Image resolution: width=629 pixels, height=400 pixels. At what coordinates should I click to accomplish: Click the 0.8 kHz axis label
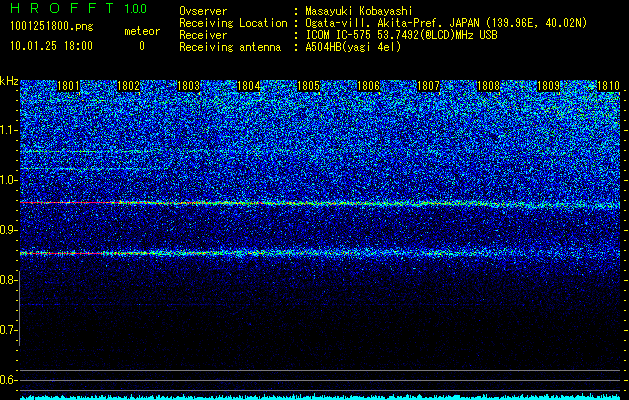8,280
